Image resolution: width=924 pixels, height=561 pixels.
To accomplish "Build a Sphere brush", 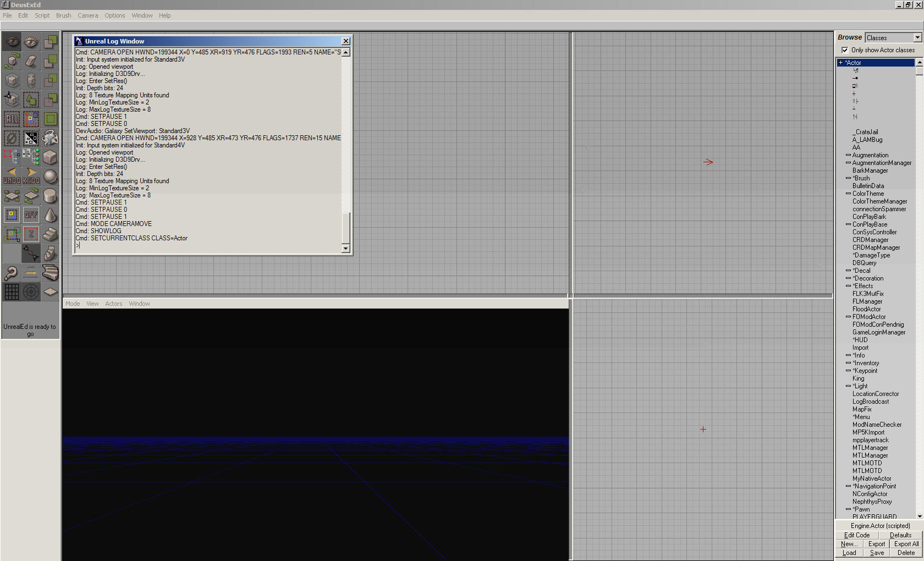I will click(x=51, y=177).
